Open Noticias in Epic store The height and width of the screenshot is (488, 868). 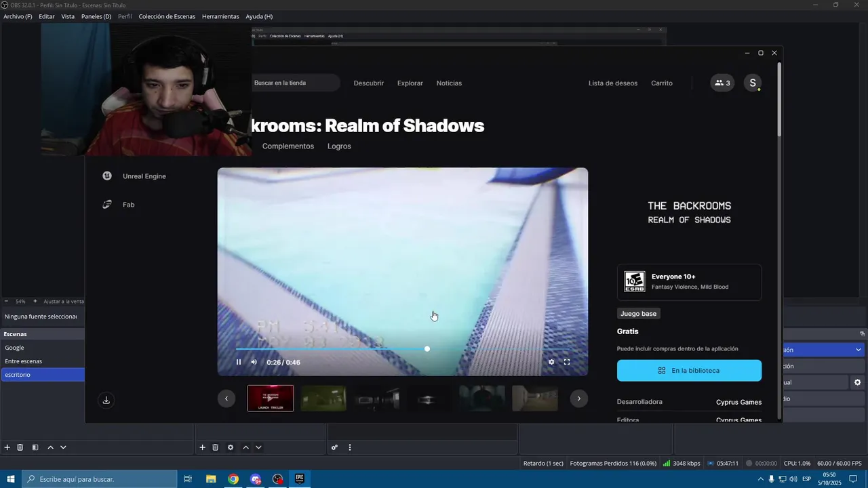click(x=449, y=83)
